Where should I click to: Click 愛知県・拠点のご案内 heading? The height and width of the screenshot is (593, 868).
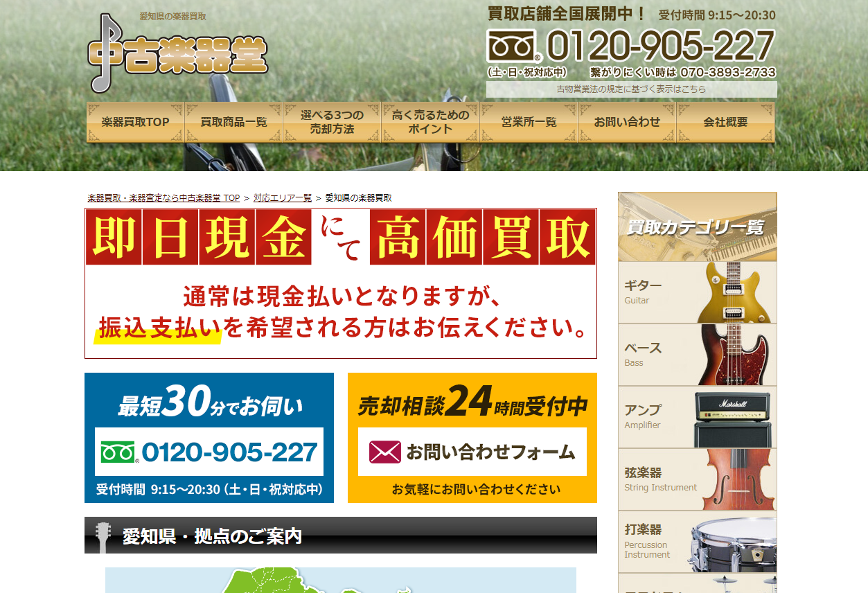coord(341,536)
